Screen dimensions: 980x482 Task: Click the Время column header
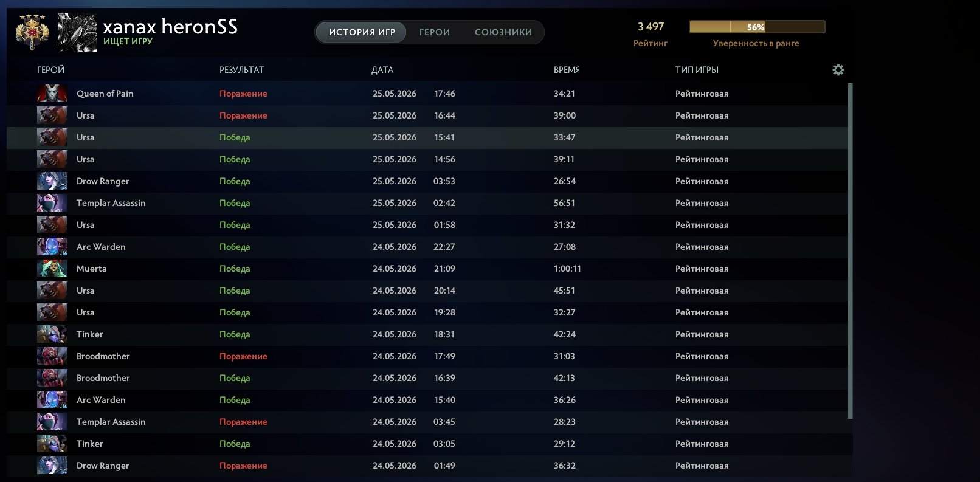pos(567,70)
